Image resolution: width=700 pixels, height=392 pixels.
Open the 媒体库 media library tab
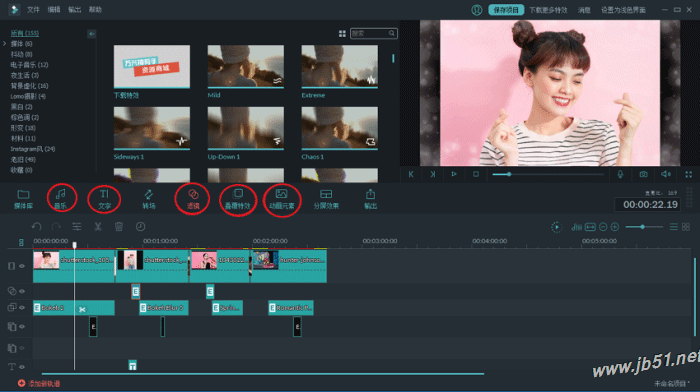pyautogui.click(x=23, y=199)
